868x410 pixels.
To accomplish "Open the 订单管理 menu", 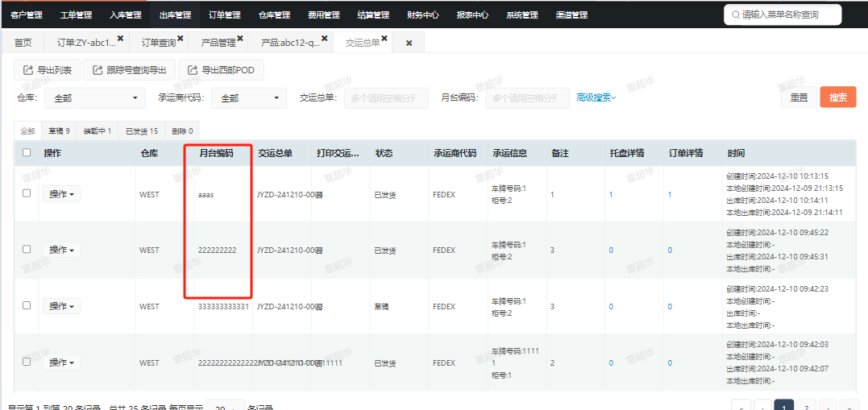I will point(225,15).
